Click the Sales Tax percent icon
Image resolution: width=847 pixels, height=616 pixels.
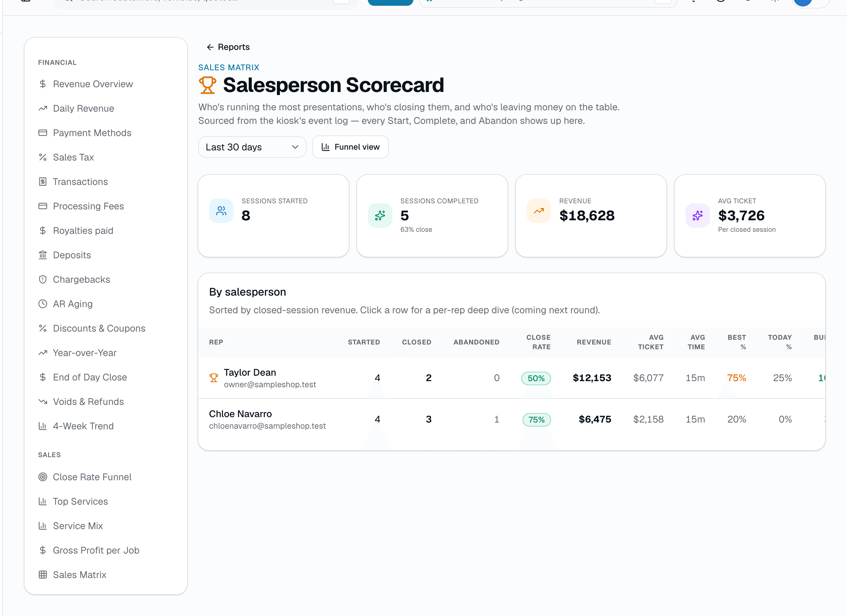[x=42, y=157]
